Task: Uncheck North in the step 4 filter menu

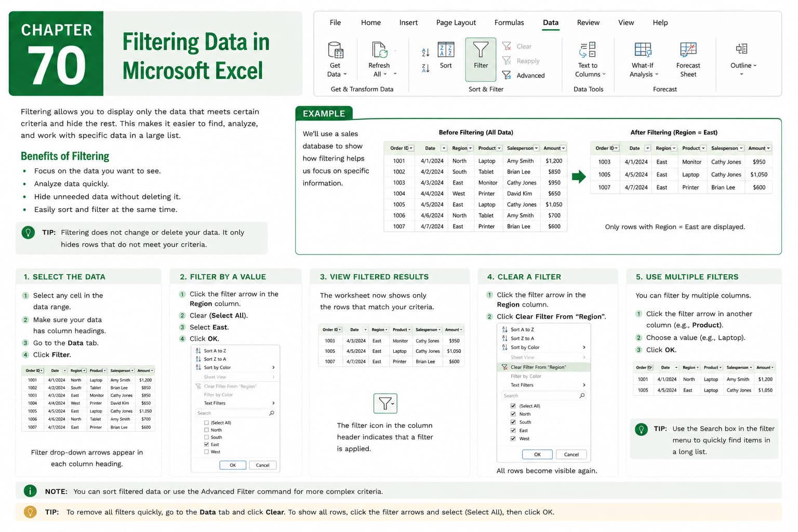Action: tap(513, 414)
